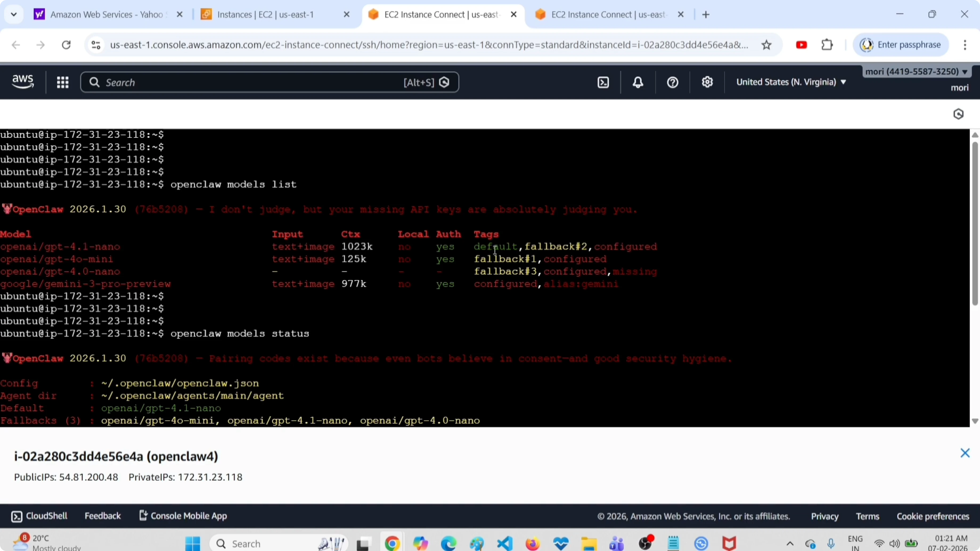The width and height of the screenshot is (980, 551).
Task: Toggle the microphone icon in the system tray
Action: pyautogui.click(x=831, y=543)
